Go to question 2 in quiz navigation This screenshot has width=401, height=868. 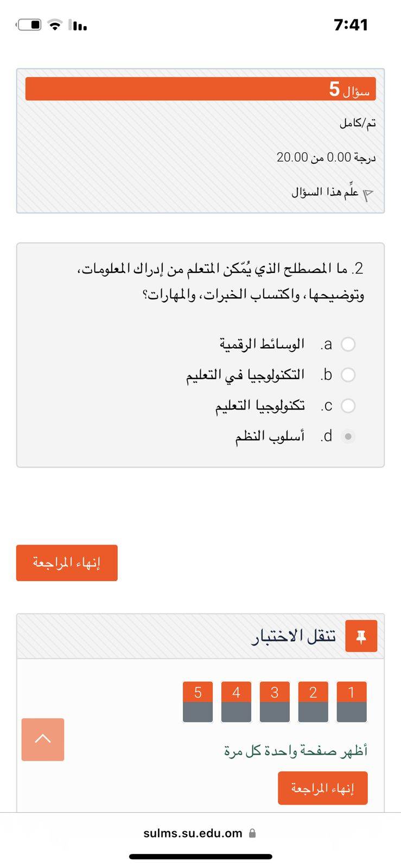coord(313,701)
